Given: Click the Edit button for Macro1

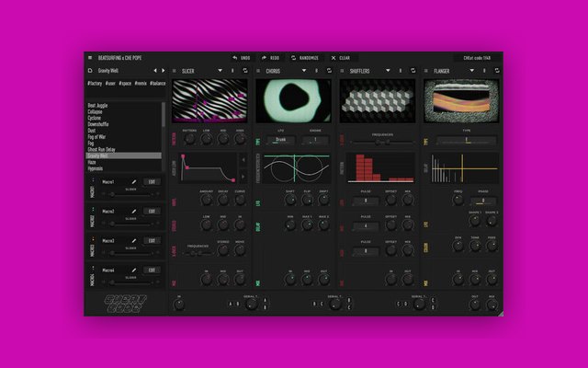Looking at the screenshot, I should point(152,182).
